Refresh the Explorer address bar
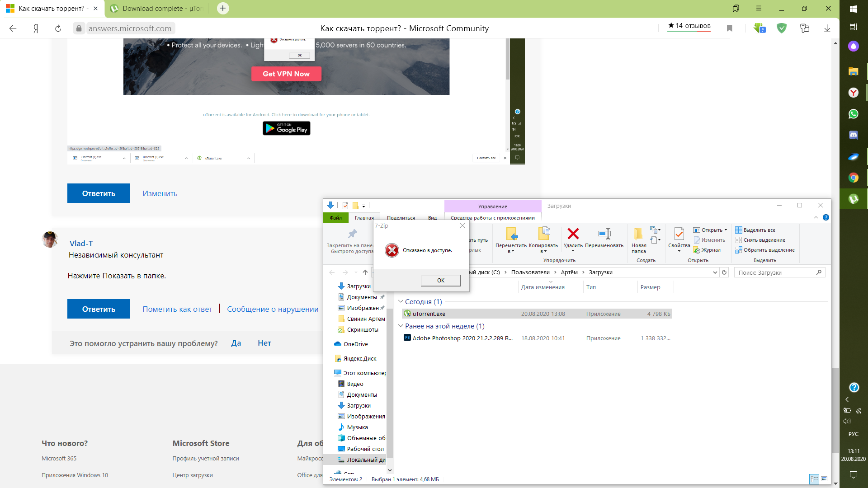This screenshot has height=488, width=868. coord(724,272)
